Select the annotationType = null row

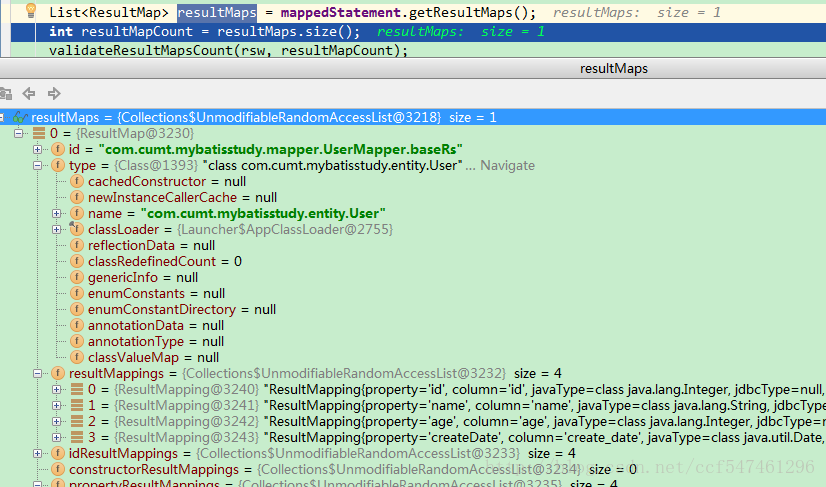pyautogui.click(x=156, y=342)
